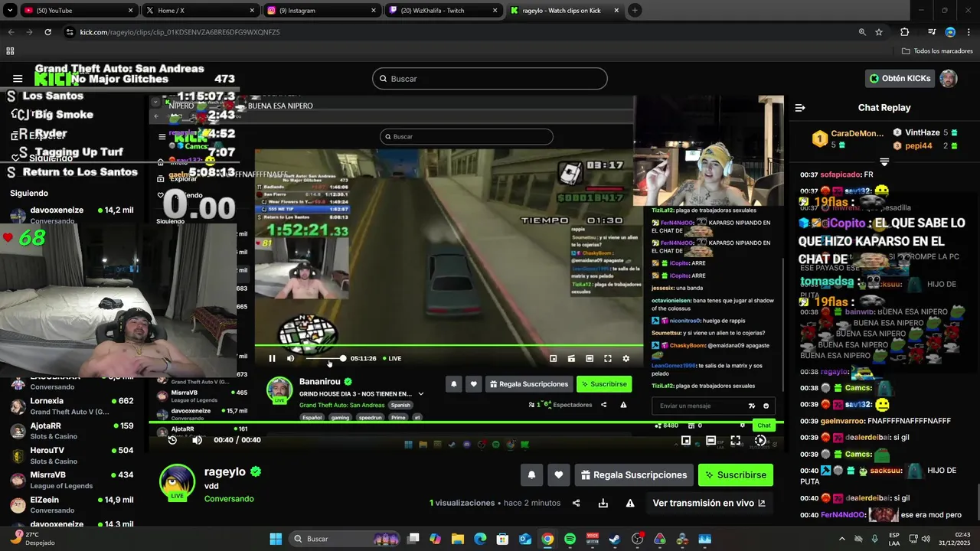Screen dimensions: 980x551
Task: Launch Spotify from the taskbar
Action: [x=570, y=539]
